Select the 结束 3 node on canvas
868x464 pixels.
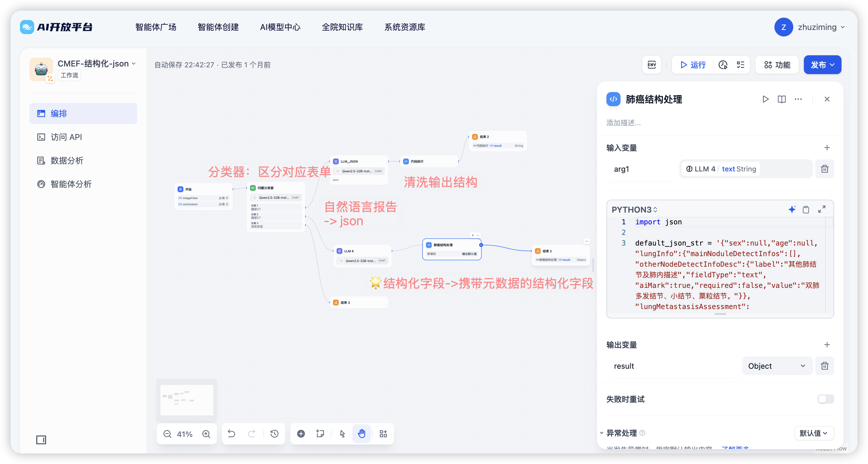[359, 302]
